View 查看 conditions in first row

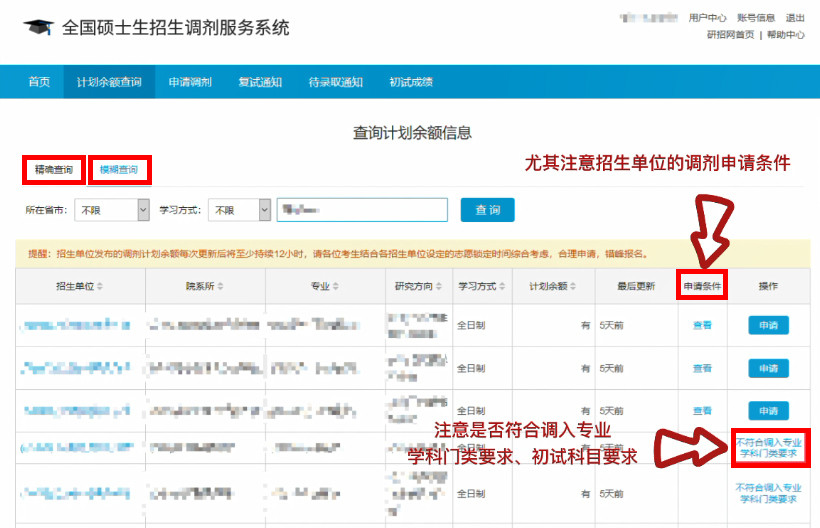pos(702,325)
